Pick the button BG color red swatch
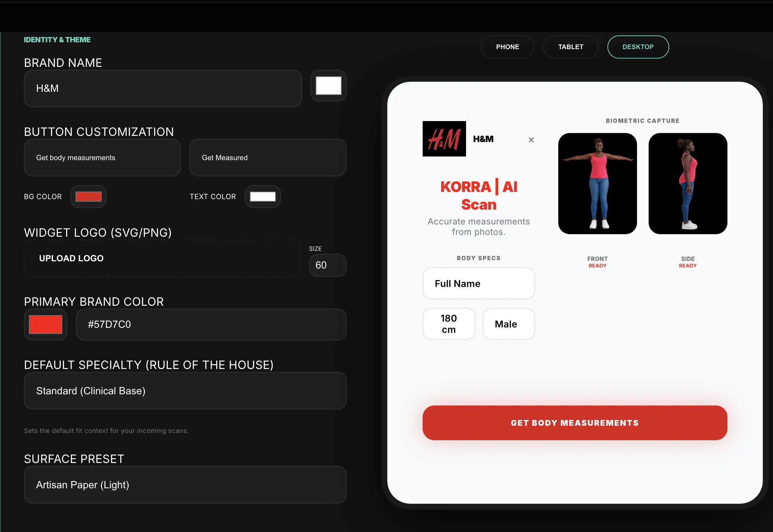 click(88, 197)
